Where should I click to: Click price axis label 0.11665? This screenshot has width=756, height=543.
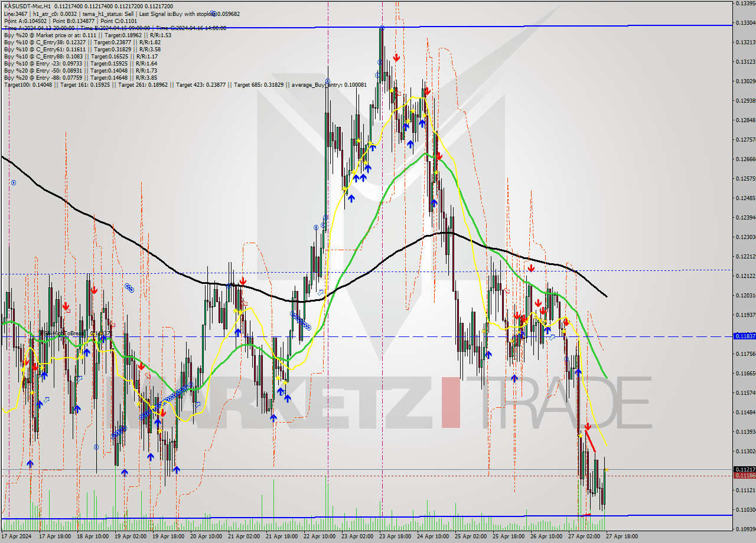[745, 373]
